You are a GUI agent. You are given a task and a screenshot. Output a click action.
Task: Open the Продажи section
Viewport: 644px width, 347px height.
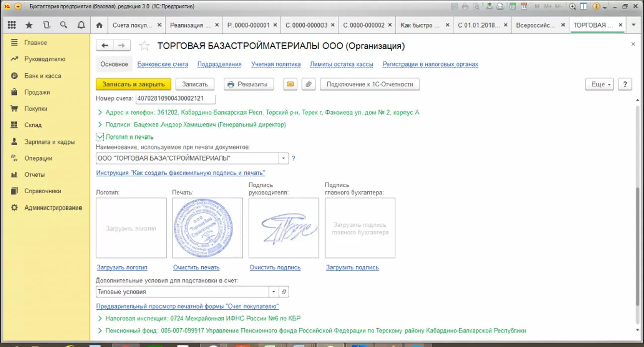(45, 92)
